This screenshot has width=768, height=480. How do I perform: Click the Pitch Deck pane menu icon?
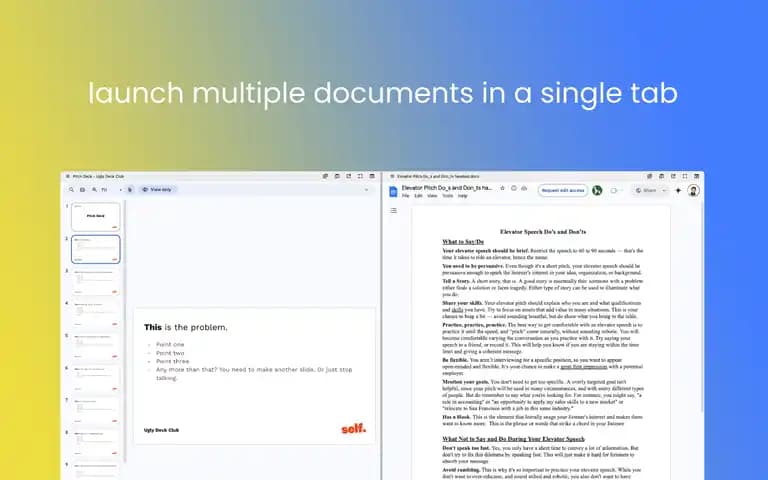tap(68, 176)
